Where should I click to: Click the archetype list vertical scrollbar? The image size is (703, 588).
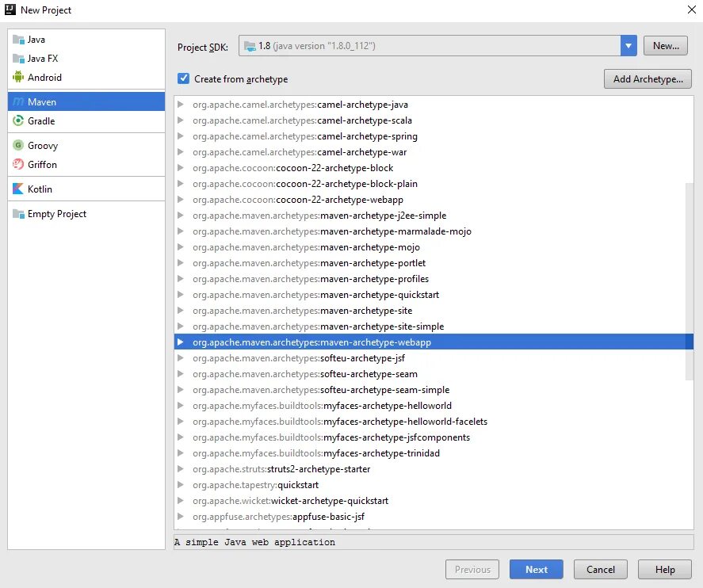[x=690, y=281]
